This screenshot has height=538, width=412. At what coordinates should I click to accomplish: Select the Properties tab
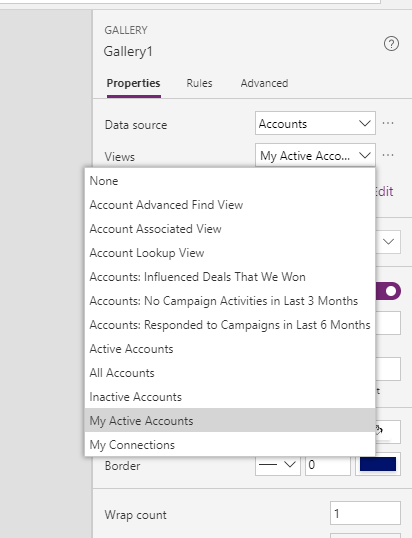point(133,83)
